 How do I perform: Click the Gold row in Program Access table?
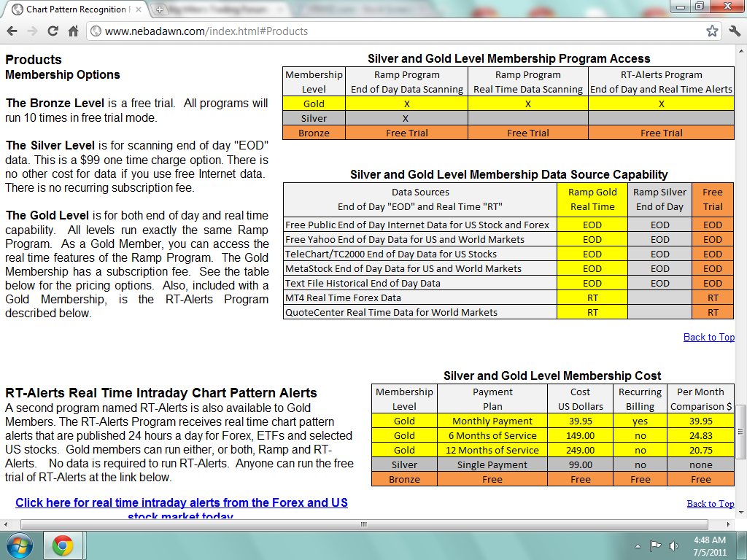pos(508,104)
